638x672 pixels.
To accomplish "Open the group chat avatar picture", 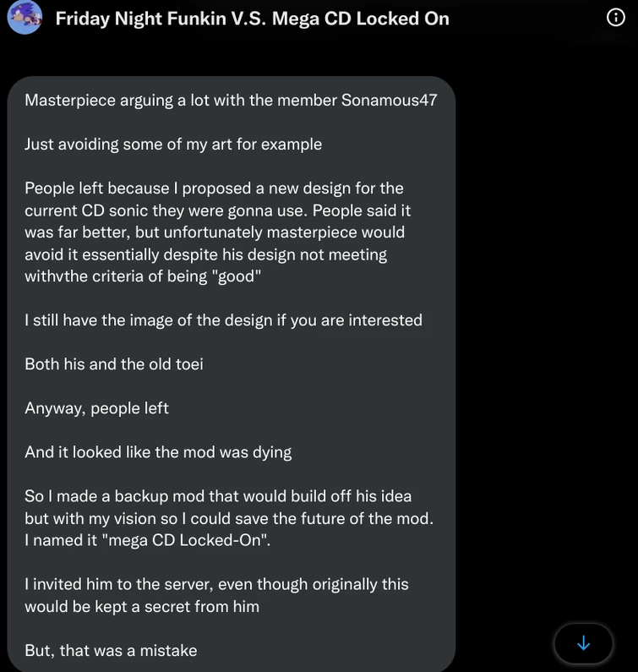I will [25, 18].
